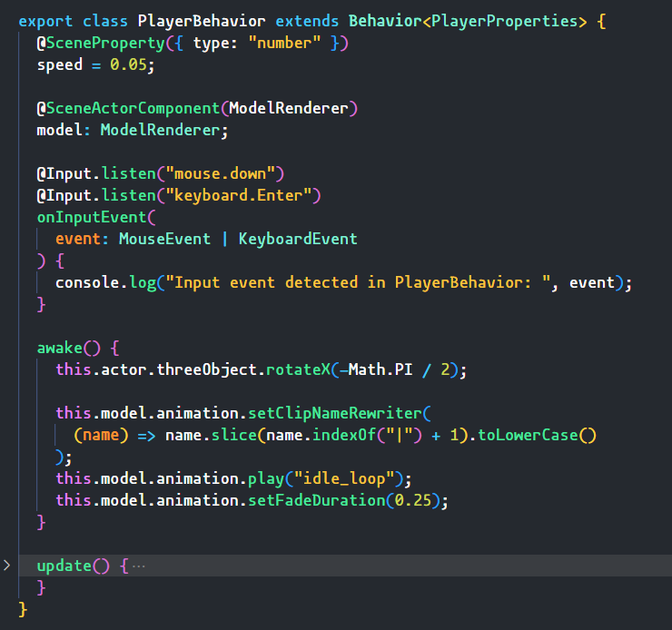Click the 0.05 speed value
This screenshot has height=630, width=672.
(128, 64)
